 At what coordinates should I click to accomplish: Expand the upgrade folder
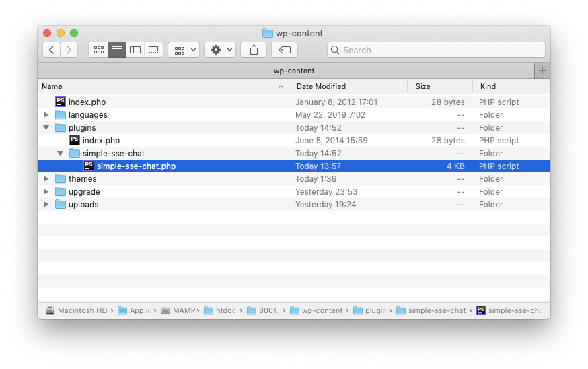pyautogui.click(x=46, y=191)
